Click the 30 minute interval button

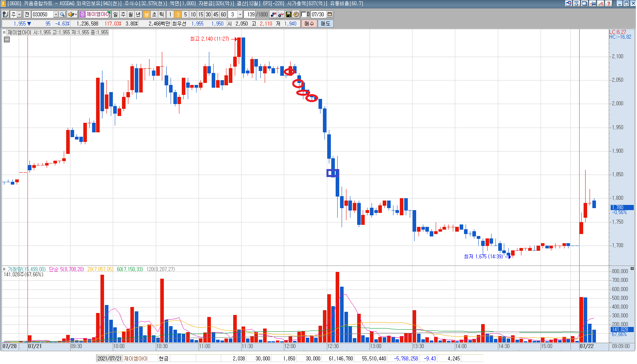point(208,14)
